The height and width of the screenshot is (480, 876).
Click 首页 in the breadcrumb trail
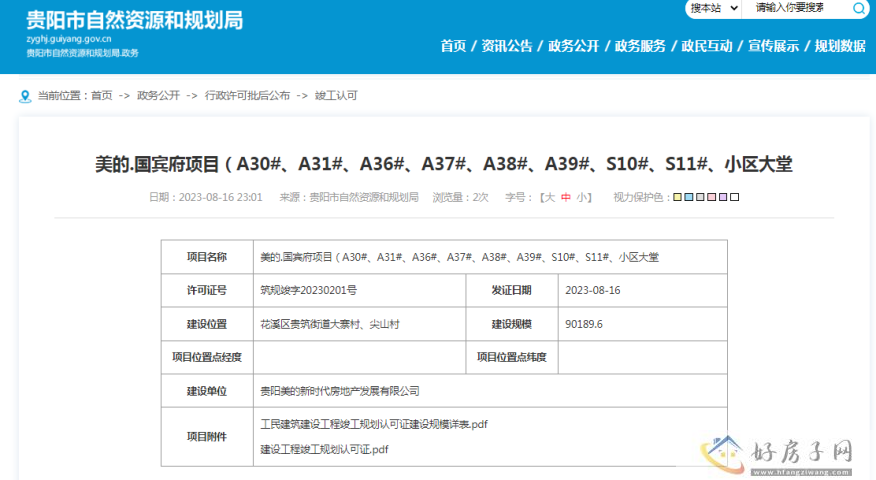(102, 96)
